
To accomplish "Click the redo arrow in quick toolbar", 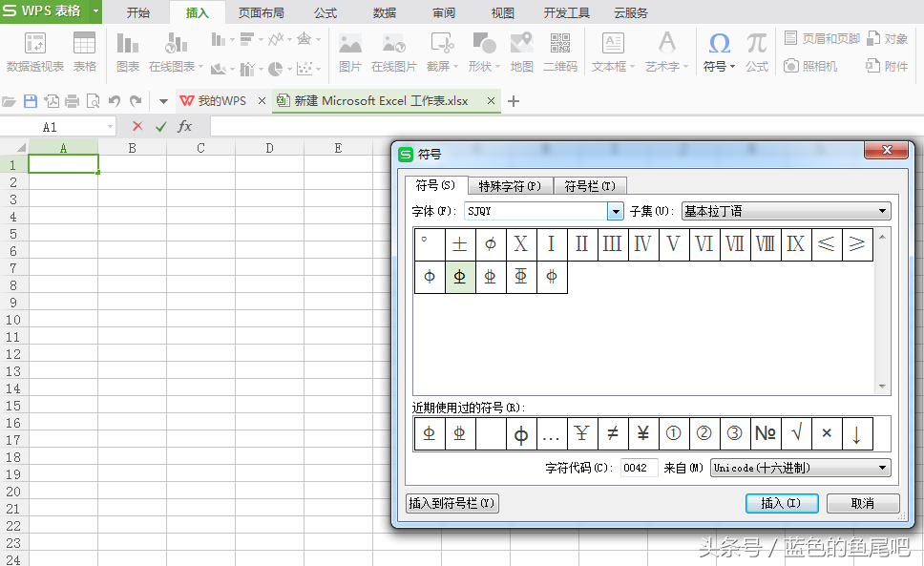I will (136, 101).
